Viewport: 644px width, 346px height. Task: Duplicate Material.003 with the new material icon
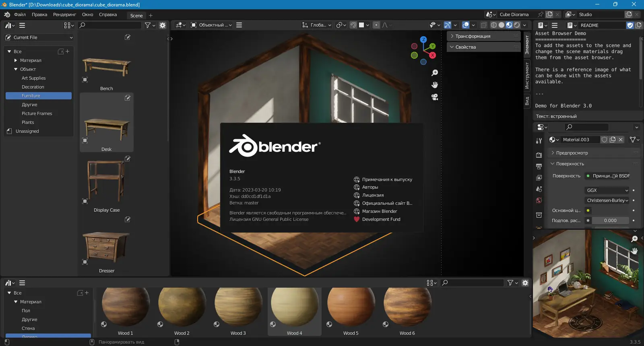[x=613, y=140]
